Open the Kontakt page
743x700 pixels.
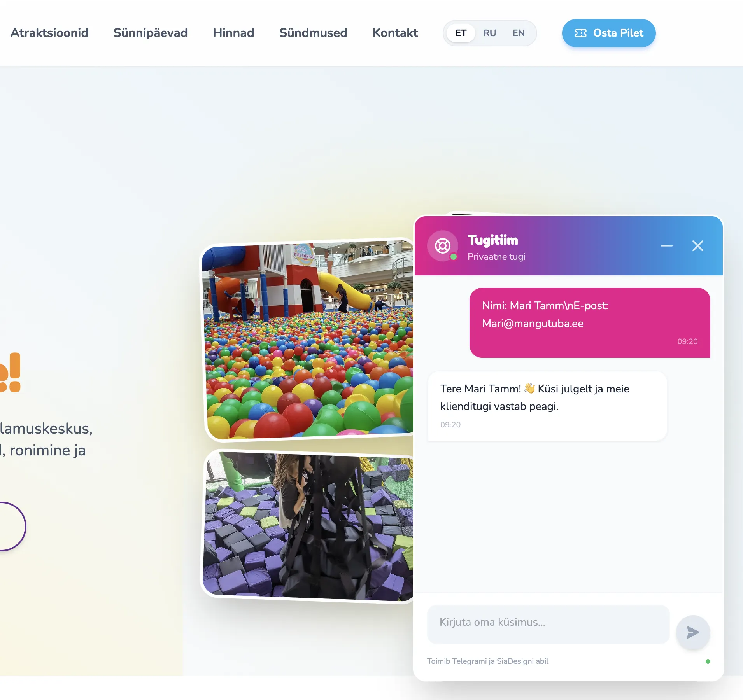[x=395, y=33]
